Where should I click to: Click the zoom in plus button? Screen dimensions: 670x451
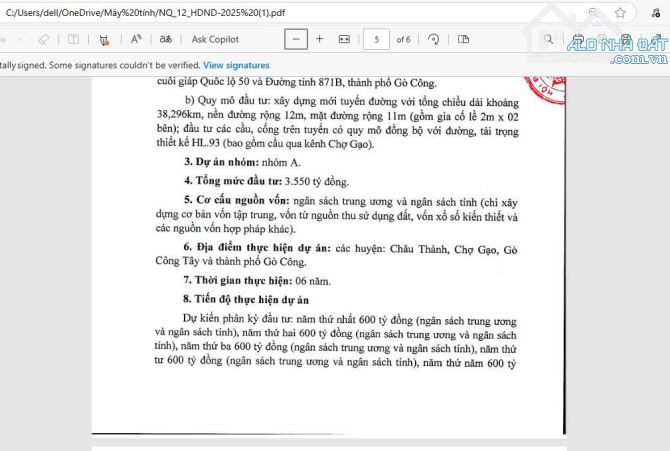[320, 39]
